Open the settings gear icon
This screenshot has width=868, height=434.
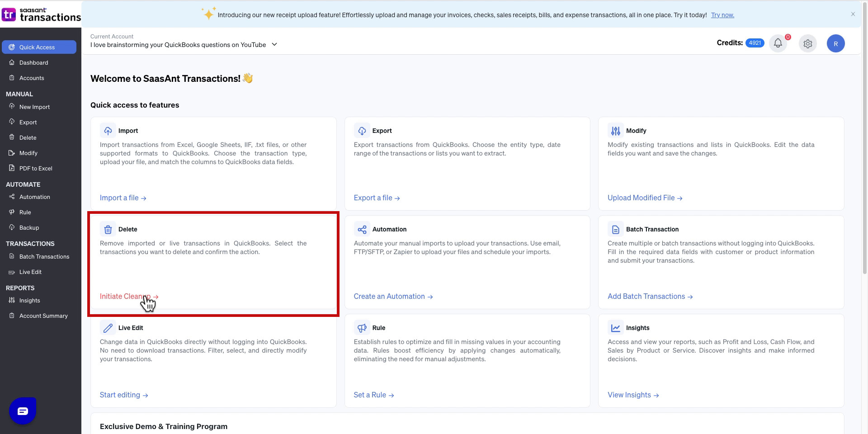[808, 43]
